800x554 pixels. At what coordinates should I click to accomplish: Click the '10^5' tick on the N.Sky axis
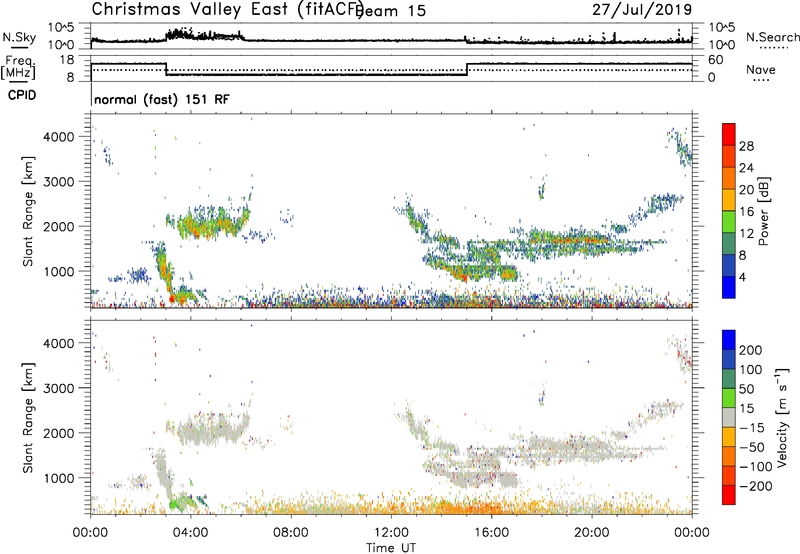[x=61, y=27]
